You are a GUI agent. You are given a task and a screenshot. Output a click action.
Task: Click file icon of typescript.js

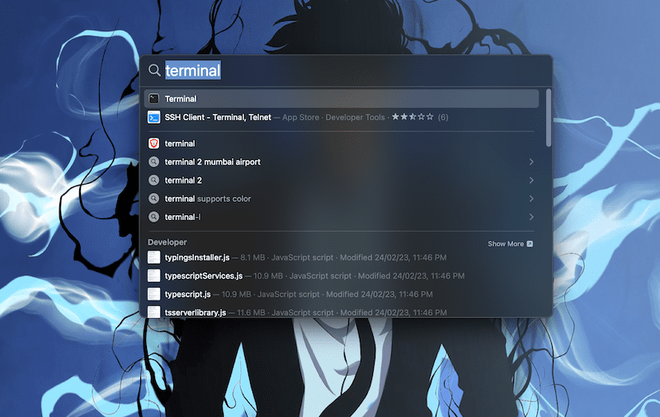point(154,294)
